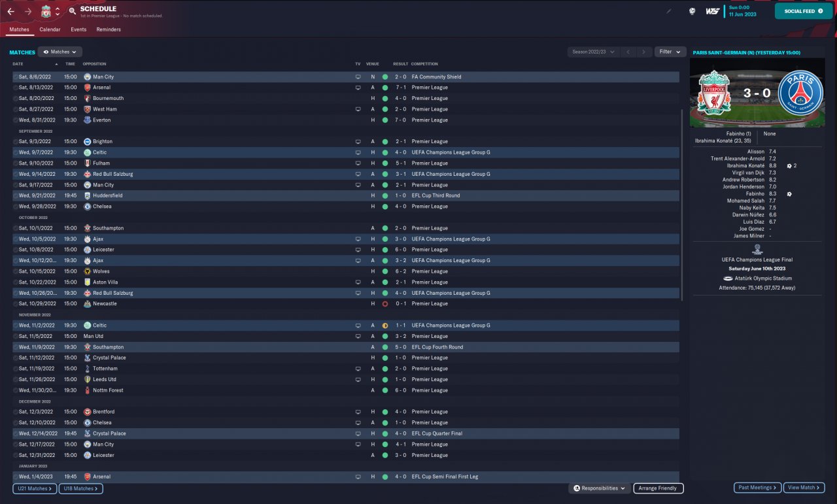Click the Everton club badge
837x504 pixels.
tap(87, 120)
